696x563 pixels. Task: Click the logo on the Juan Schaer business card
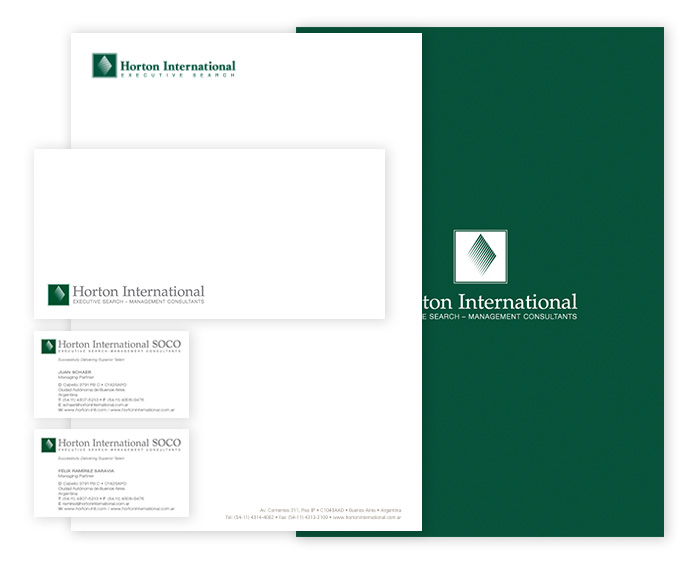(x=48, y=346)
